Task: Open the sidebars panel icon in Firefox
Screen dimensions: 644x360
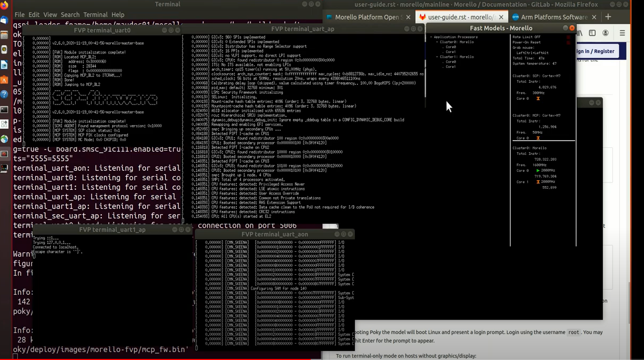Action: pos(593,33)
